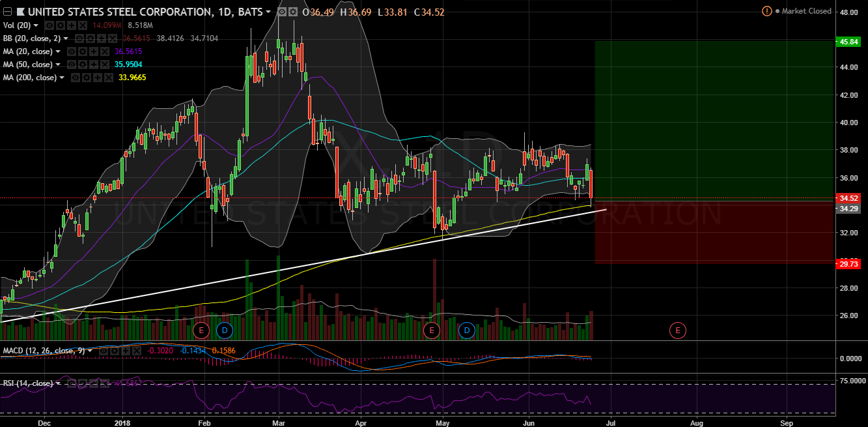Open the Vol (20) indicator dropdown arrow
The image size is (868, 427).
pyautogui.click(x=36, y=25)
